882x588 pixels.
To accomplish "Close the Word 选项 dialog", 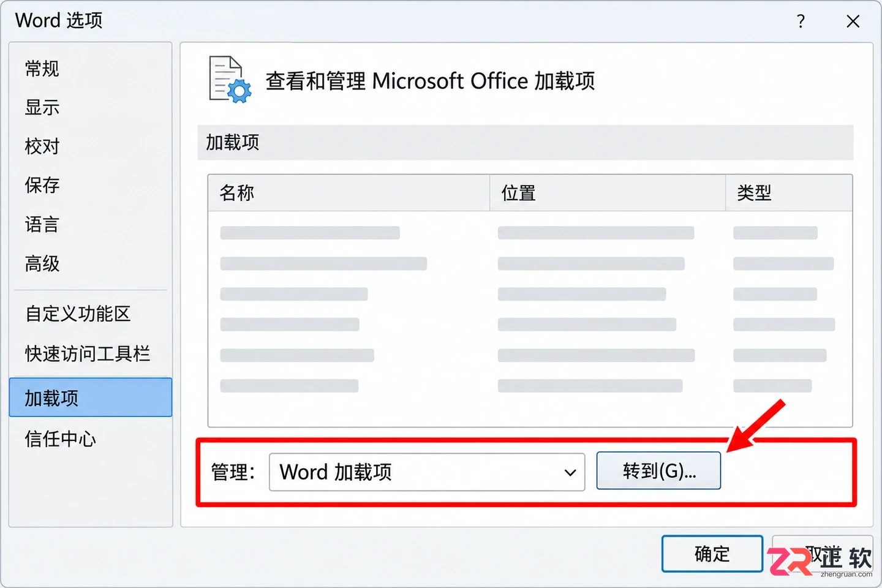I will click(853, 21).
